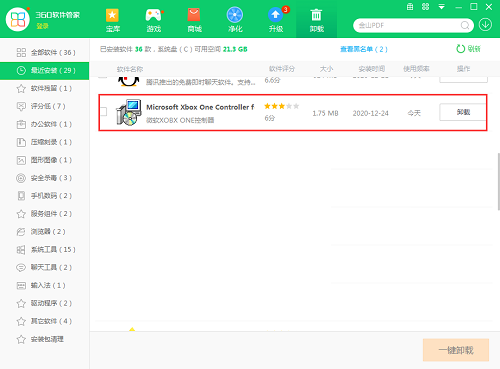Click the image icon beside 图形图像
The height and width of the screenshot is (369, 500).
(21, 160)
